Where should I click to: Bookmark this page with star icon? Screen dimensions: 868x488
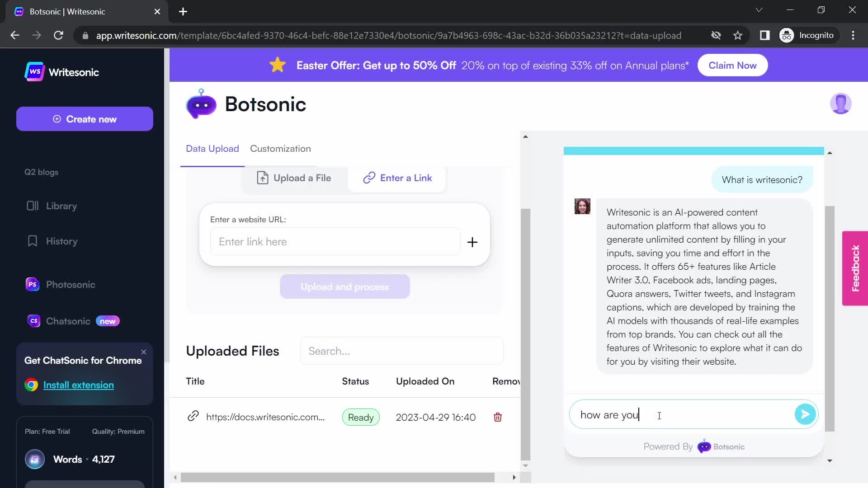click(x=738, y=35)
